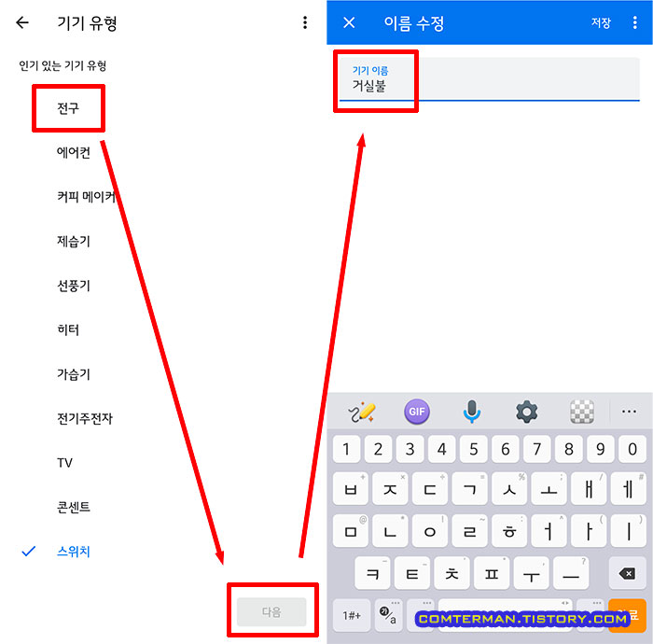Image resolution: width=653 pixels, height=644 pixels.
Task: Select 전기주전자 device type
Action: click(x=85, y=418)
